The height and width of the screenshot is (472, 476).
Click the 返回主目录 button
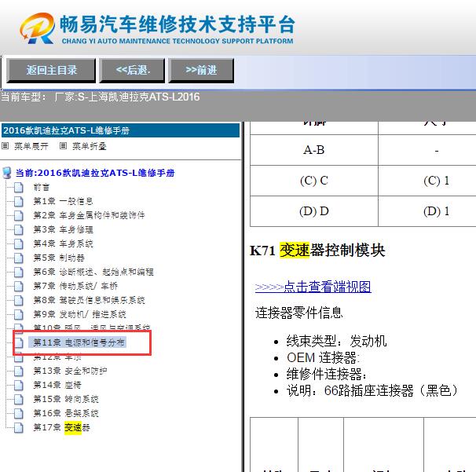pos(51,71)
